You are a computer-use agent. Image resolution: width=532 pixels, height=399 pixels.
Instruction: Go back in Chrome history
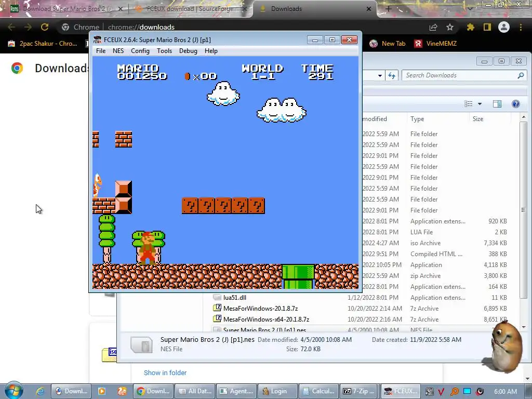(x=11, y=27)
